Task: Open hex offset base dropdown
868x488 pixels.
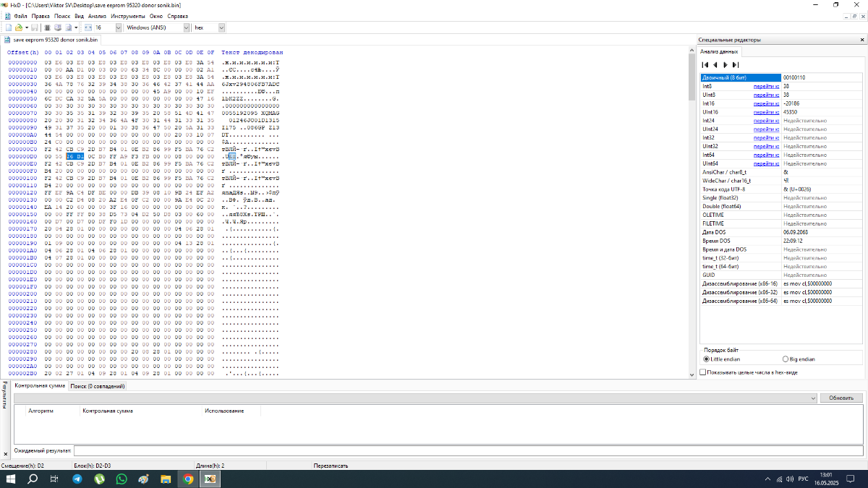Action: 210,27
